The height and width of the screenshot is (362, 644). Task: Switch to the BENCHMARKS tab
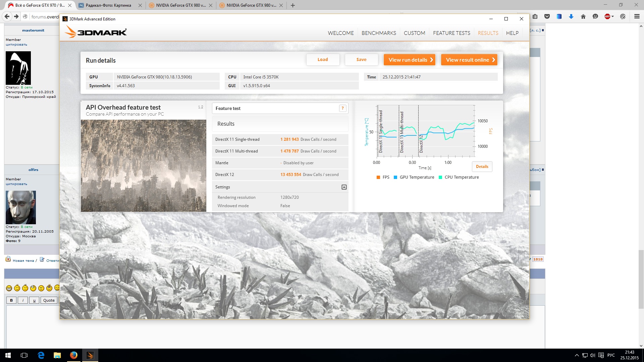click(379, 33)
